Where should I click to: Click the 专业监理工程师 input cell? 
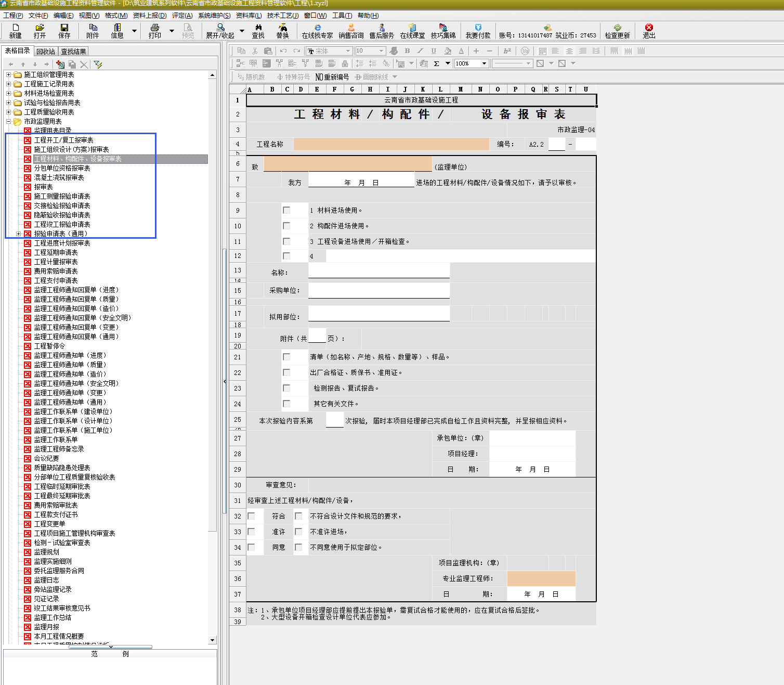click(541, 578)
